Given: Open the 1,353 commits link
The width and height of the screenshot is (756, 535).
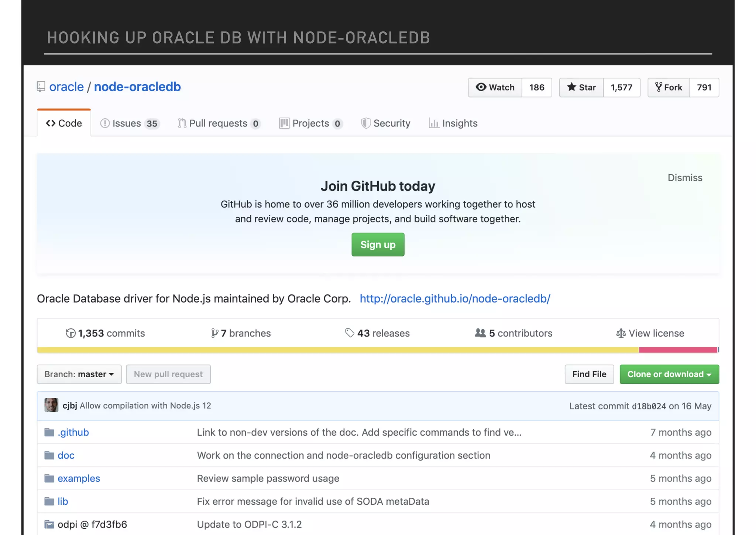Looking at the screenshot, I should point(105,333).
